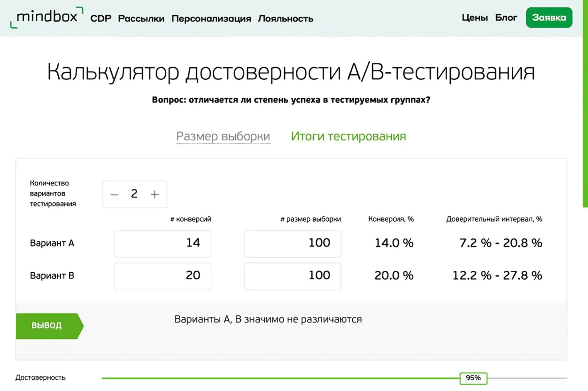Focus Вариант B conversions field with 20
The height and width of the screenshot is (391, 588).
(163, 276)
